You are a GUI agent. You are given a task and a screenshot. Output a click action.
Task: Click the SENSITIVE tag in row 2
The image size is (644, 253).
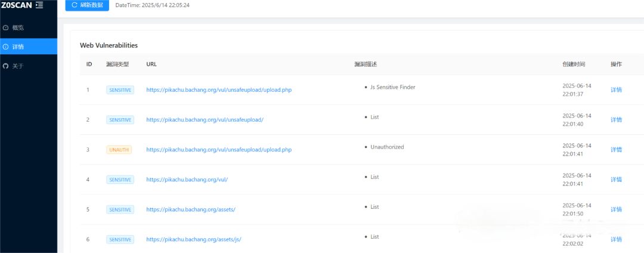click(x=120, y=119)
